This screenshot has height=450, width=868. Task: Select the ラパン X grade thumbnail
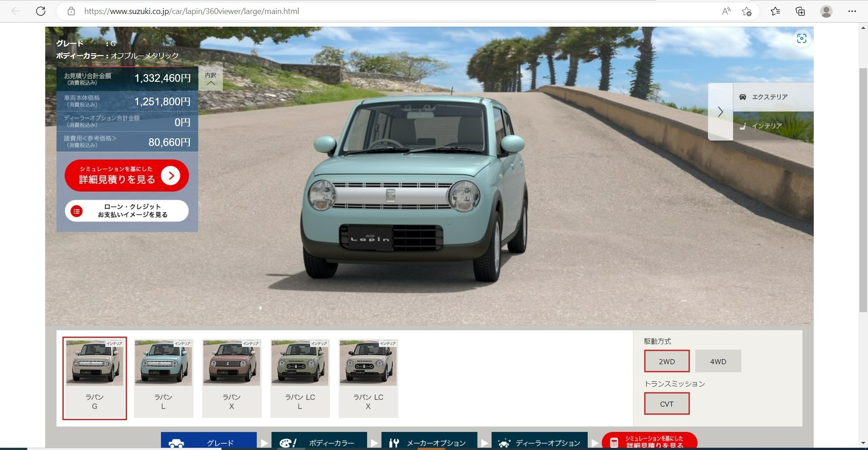(231, 378)
